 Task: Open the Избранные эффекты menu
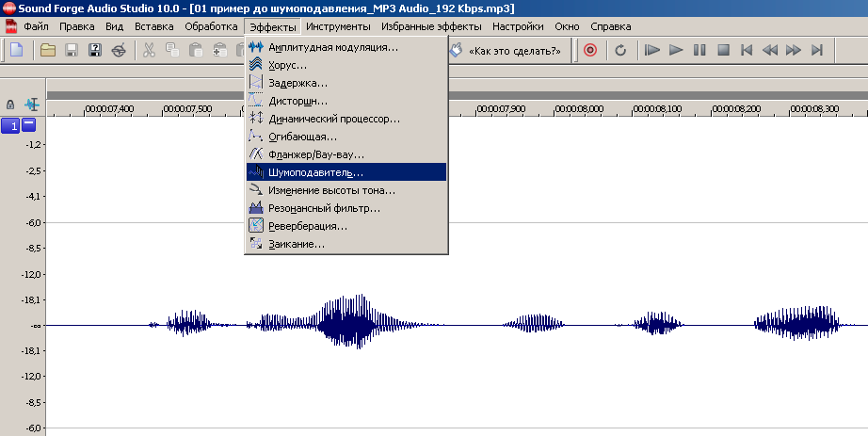[x=431, y=26]
